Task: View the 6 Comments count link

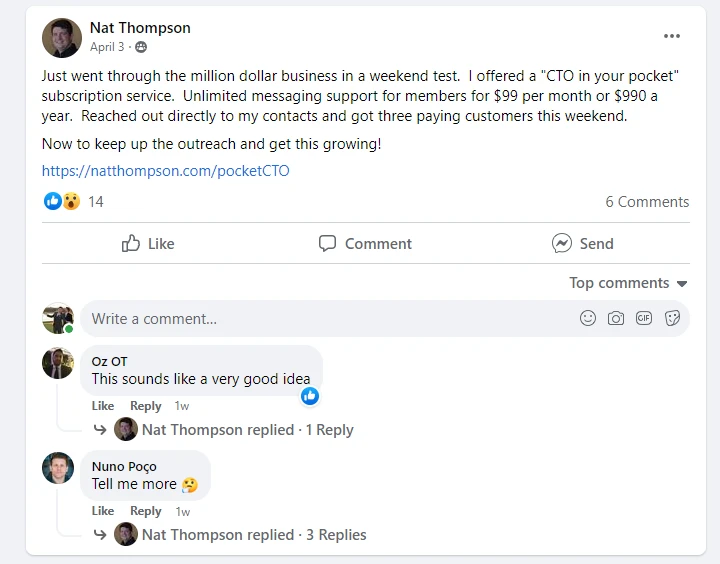Action: pyautogui.click(x=647, y=202)
